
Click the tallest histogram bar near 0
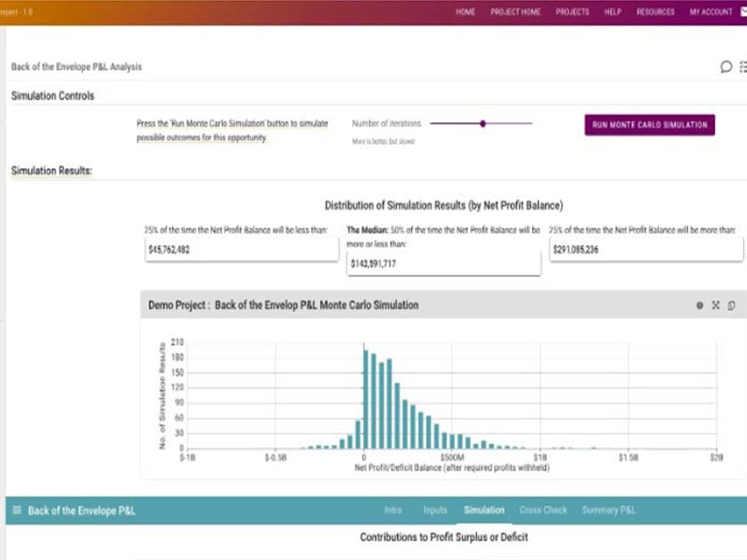[x=366, y=399]
